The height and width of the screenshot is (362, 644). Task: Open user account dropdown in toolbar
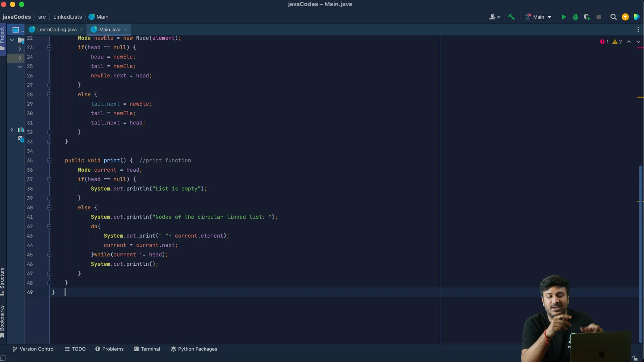[x=494, y=17]
